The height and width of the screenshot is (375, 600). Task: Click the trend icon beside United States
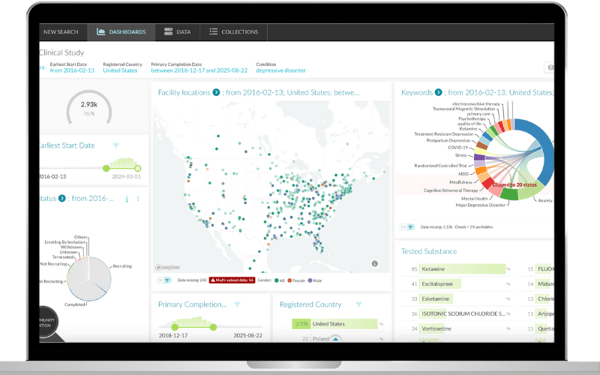[381, 324]
